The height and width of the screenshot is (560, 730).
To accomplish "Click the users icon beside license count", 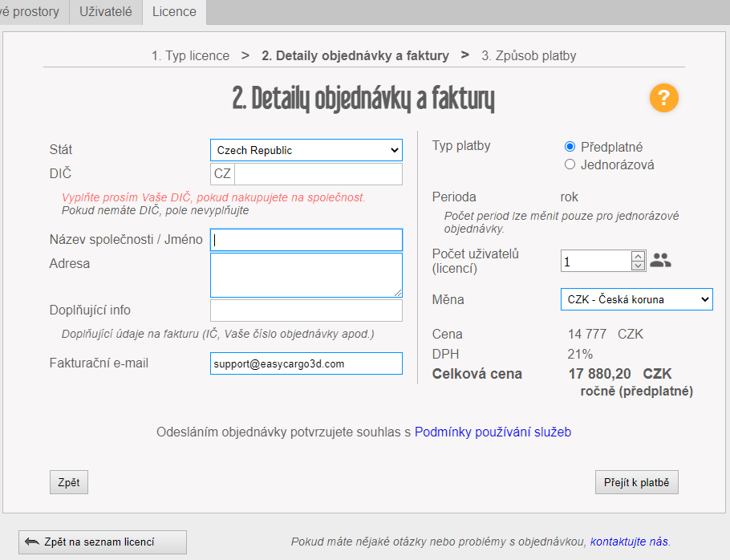I will (x=660, y=260).
